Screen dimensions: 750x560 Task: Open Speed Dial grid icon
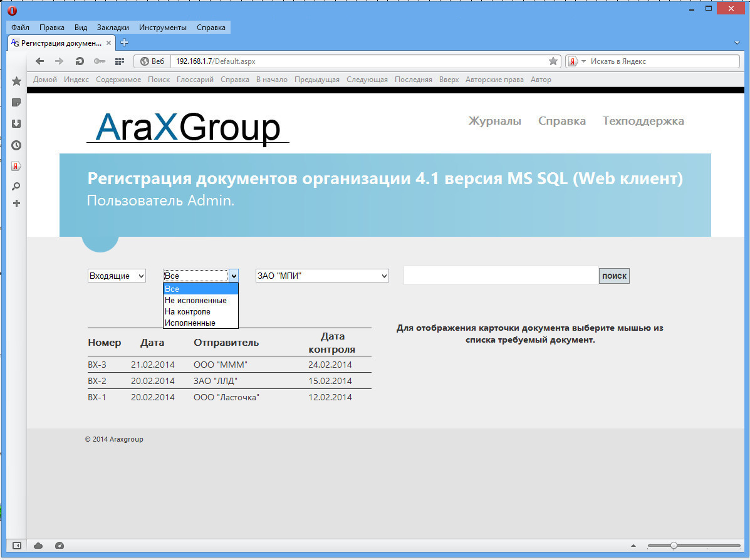120,61
